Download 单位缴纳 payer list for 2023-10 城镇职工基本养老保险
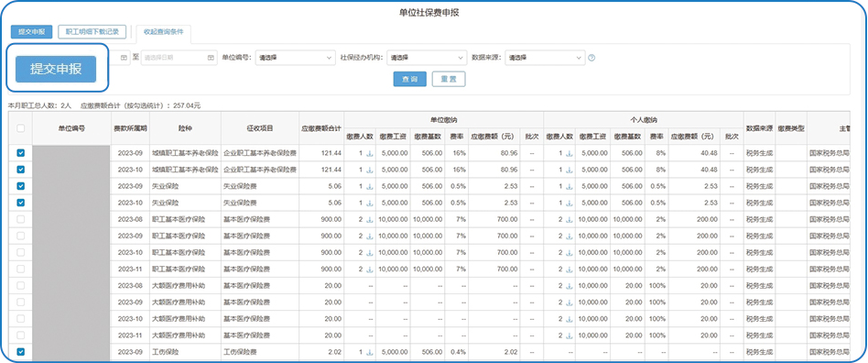Viewport: 868px width, 363px height. point(370,170)
